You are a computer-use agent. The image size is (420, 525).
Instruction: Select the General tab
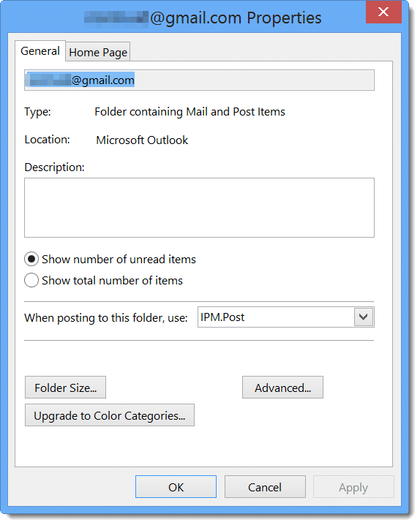pos(40,51)
